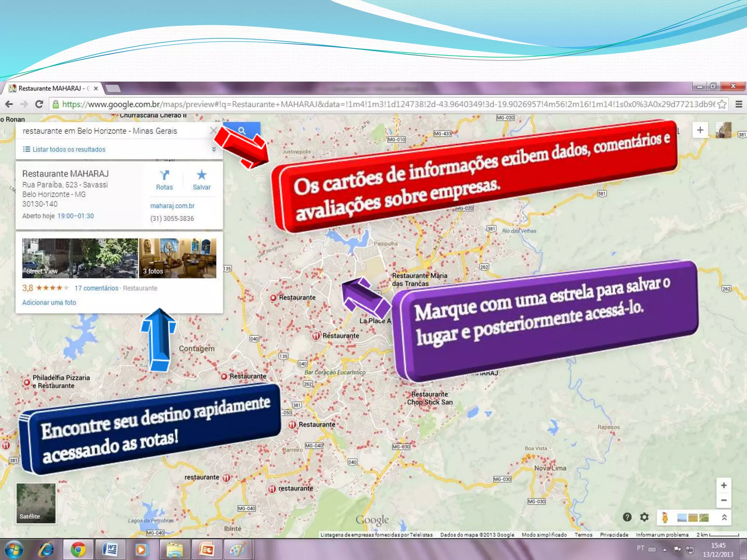Click the blue search magnifier button
Image resolution: width=747 pixels, height=560 pixels.
(241, 131)
